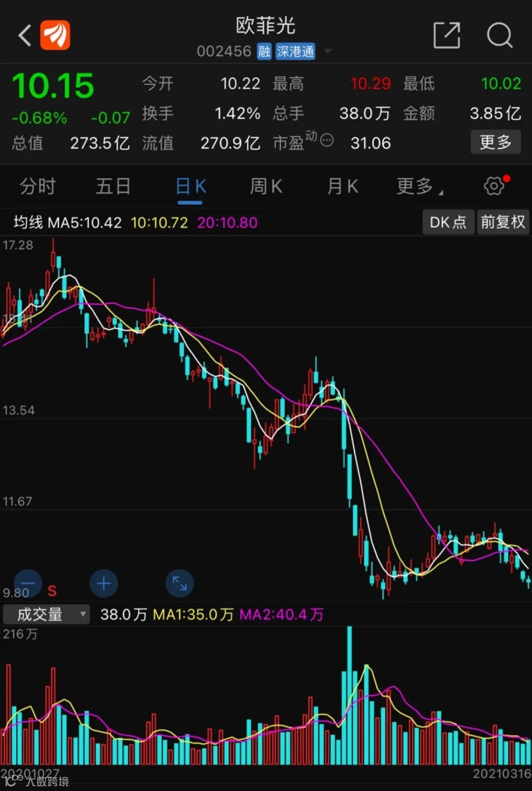The height and width of the screenshot is (791, 532).
Task: Tap the back arrow icon
Action: tap(25, 35)
